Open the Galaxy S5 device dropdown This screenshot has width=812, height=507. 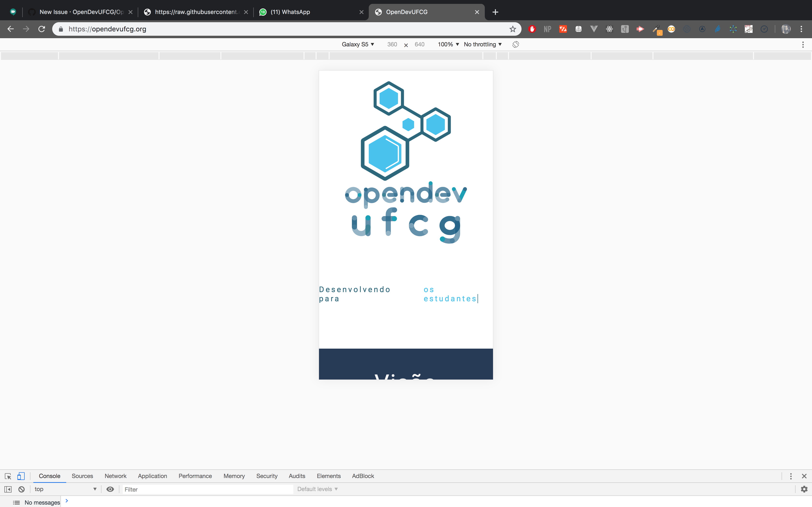[358, 44]
